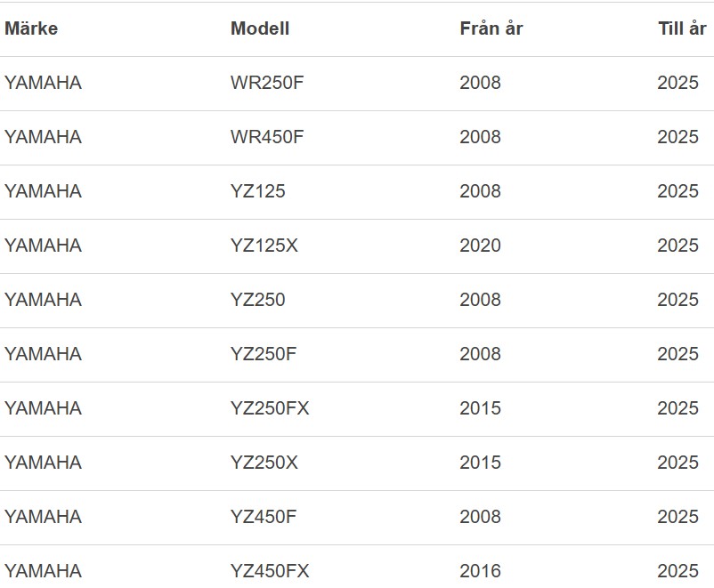Select the YZ450FX model cell

click(x=270, y=571)
